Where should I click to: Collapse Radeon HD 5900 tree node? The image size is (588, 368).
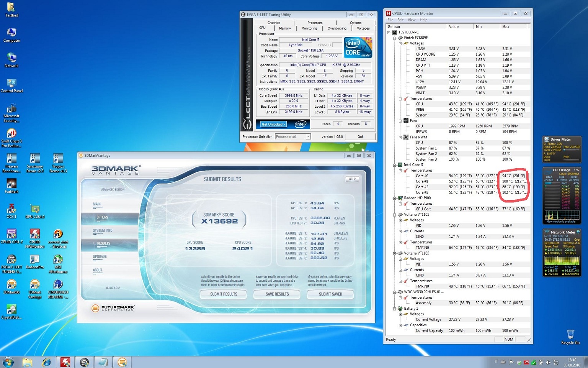click(x=394, y=198)
